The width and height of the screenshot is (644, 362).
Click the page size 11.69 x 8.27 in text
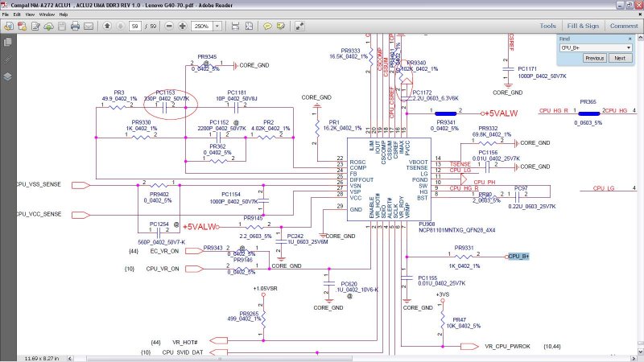pos(42,358)
